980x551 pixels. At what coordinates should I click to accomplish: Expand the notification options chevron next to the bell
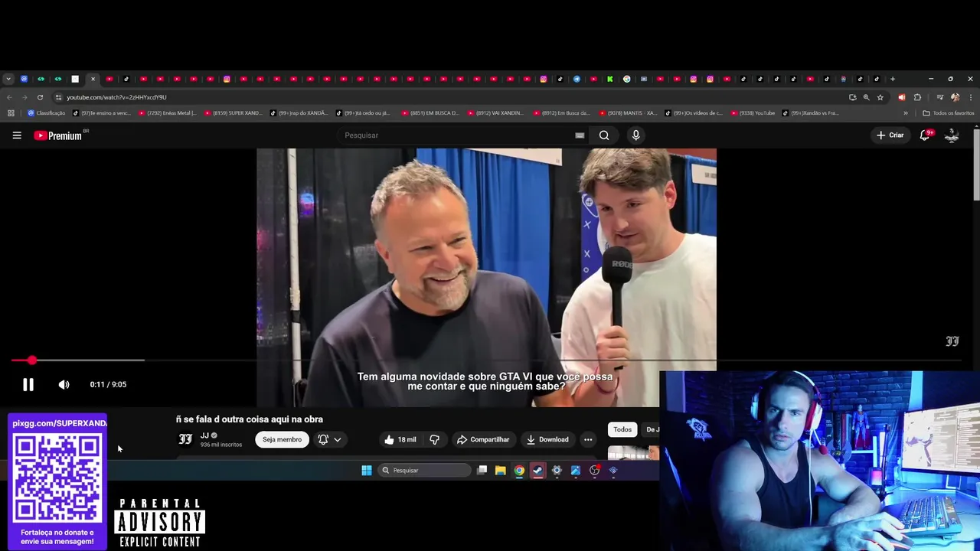click(x=337, y=439)
